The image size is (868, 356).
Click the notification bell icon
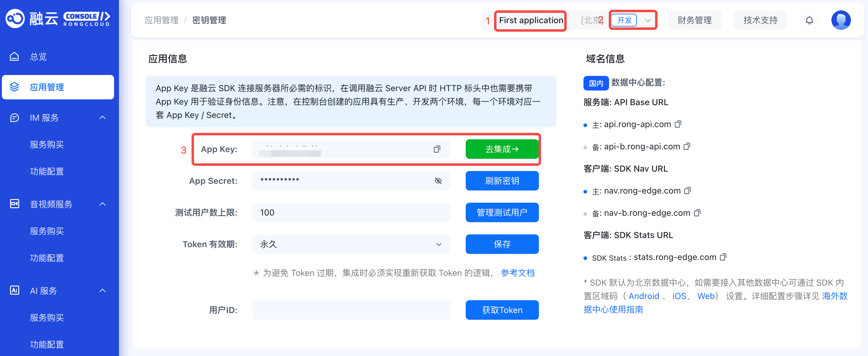pyautogui.click(x=809, y=20)
